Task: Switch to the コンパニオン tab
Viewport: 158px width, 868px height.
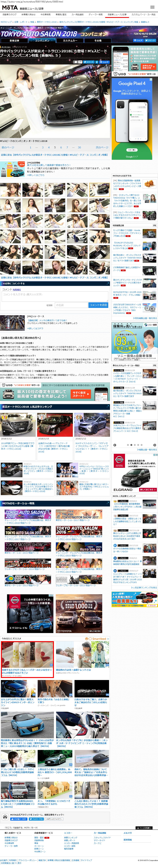Action: point(42,40)
